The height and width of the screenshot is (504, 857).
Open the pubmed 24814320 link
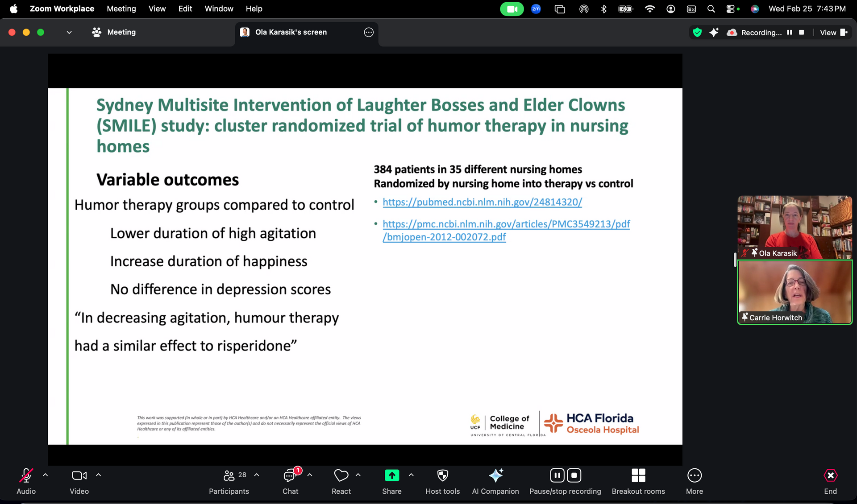point(482,202)
